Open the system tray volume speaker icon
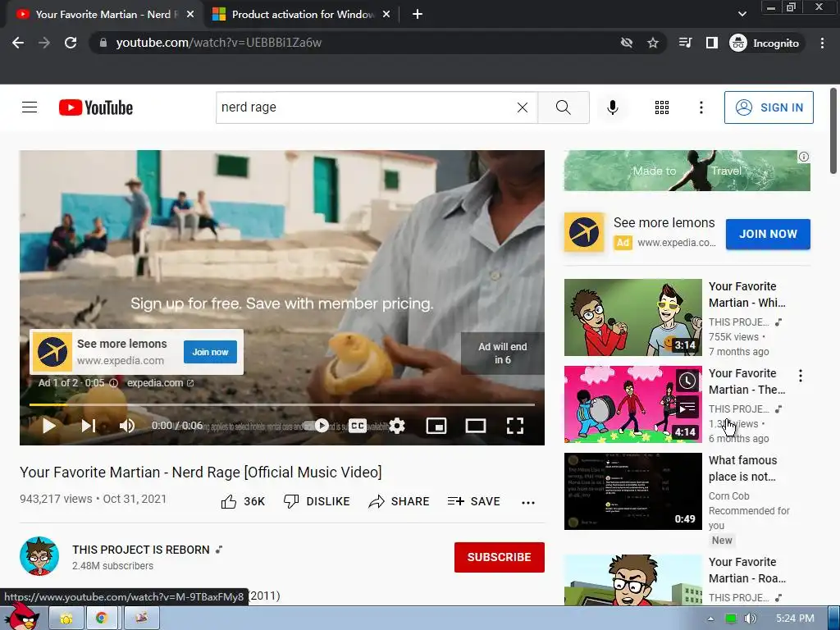 pyautogui.click(x=750, y=619)
